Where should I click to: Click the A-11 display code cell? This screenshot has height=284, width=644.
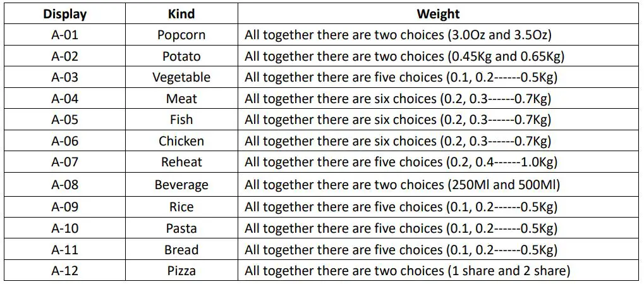(x=64, y=250)
